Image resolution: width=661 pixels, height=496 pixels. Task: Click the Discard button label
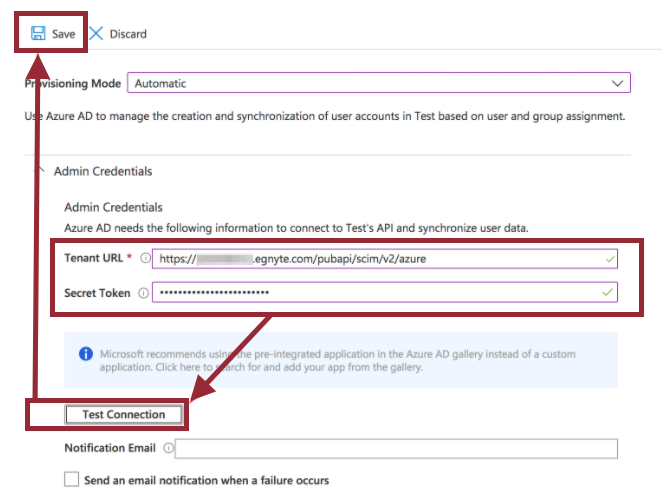point(128,34)
